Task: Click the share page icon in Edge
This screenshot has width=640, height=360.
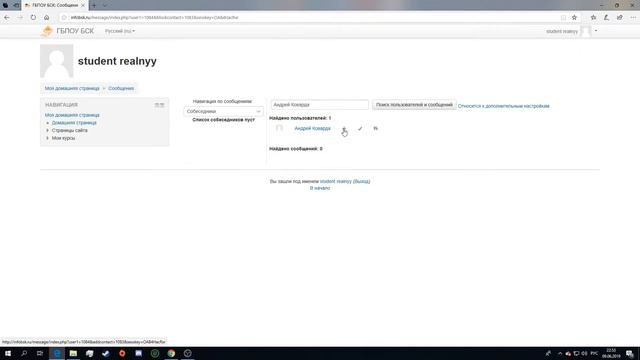Action: 620,18
